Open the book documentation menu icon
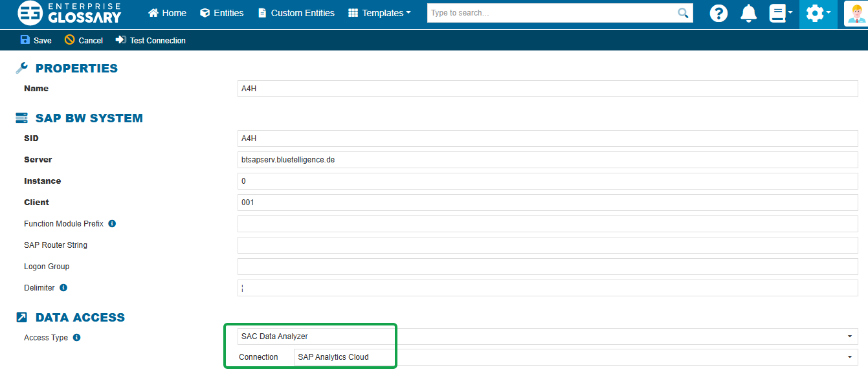This screenshot has width=868, height=374. (781, 13)
